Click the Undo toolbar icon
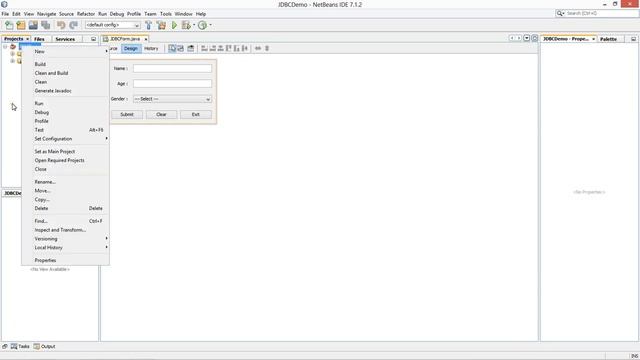The width and height of the screenshot is (640, 360). point(61,25)
